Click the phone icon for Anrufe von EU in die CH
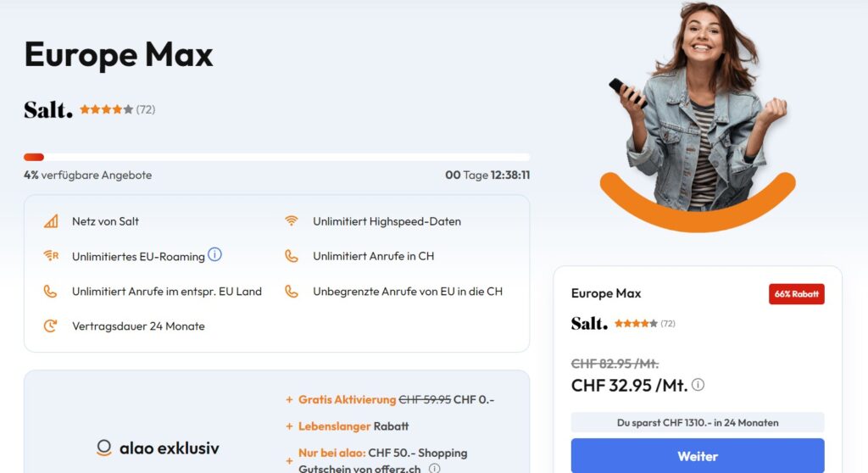The height and width of the screenshot is (473, 868). pyautogui.click(x=292, y=292)
